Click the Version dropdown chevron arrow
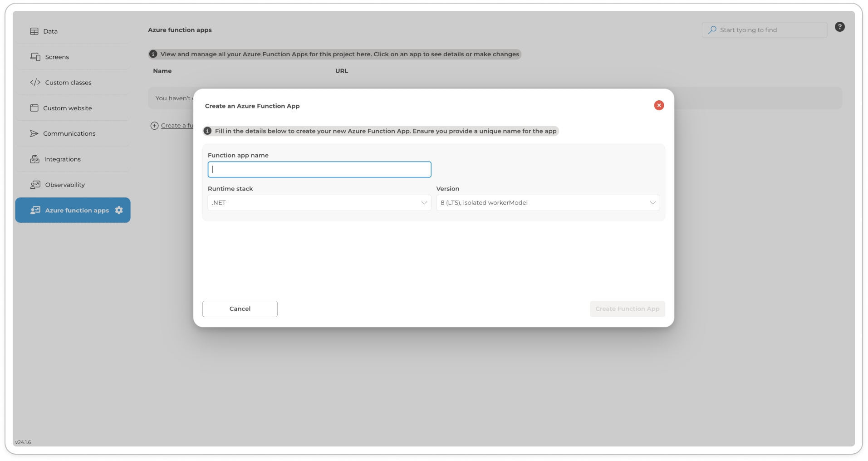The image size is (868, 461). 652,203
